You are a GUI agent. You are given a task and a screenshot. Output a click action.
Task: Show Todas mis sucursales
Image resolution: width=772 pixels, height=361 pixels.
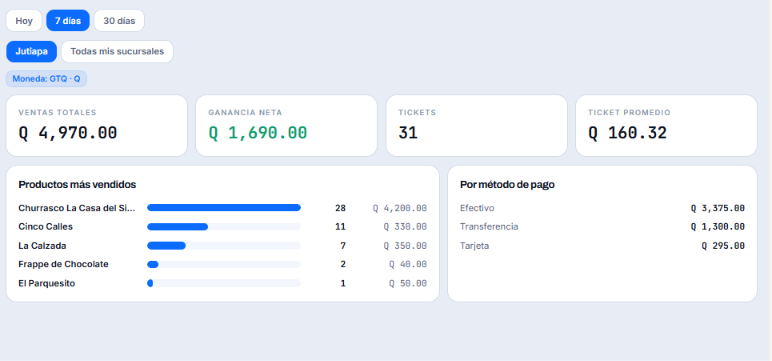(x=117, y=52)
